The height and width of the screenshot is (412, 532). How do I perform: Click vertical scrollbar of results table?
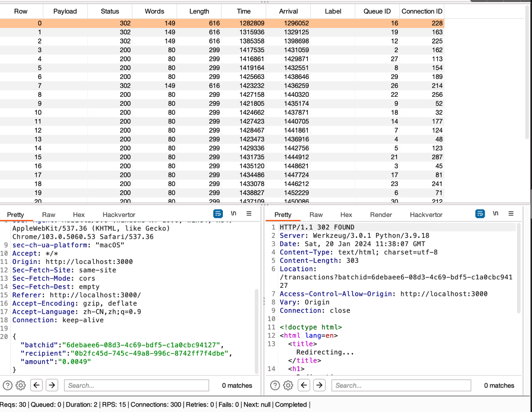[528, 75]
